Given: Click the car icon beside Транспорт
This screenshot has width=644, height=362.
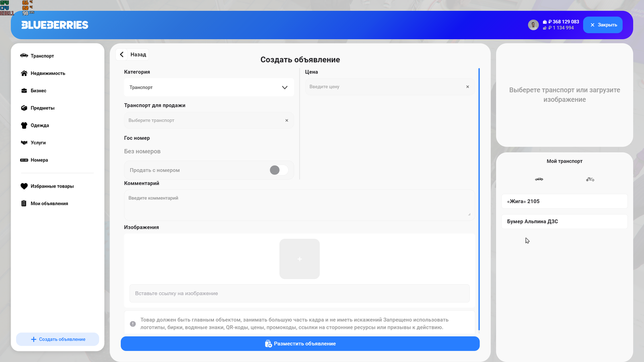Looking at the screenshot, I should pos(24,56).
